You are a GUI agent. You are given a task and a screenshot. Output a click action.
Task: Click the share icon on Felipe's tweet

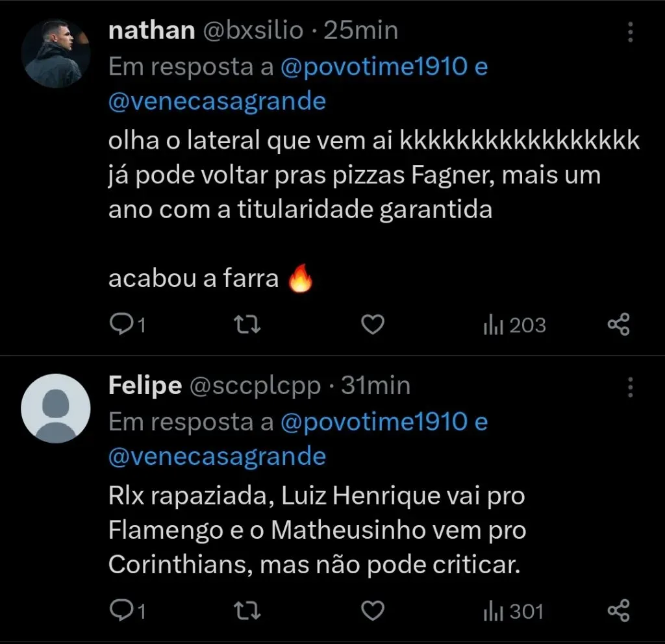[x=618, y=610]
